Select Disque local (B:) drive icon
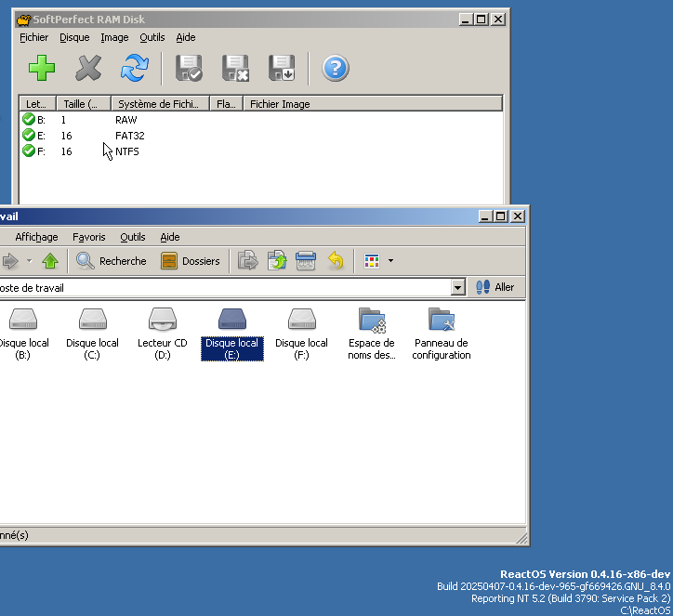Viewport: 673px width, 616px height. [23, 320]
